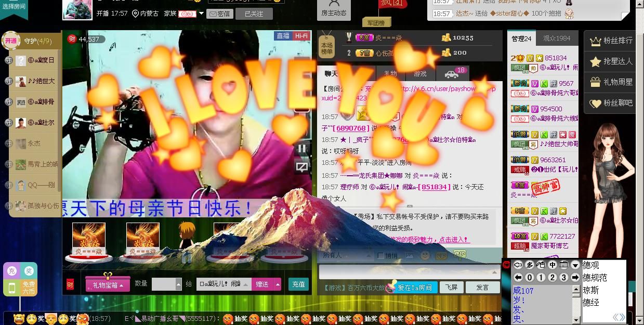Click the 守护 guardian icon in chat bar
644x325 pixels.
click(x=459, y=255)
